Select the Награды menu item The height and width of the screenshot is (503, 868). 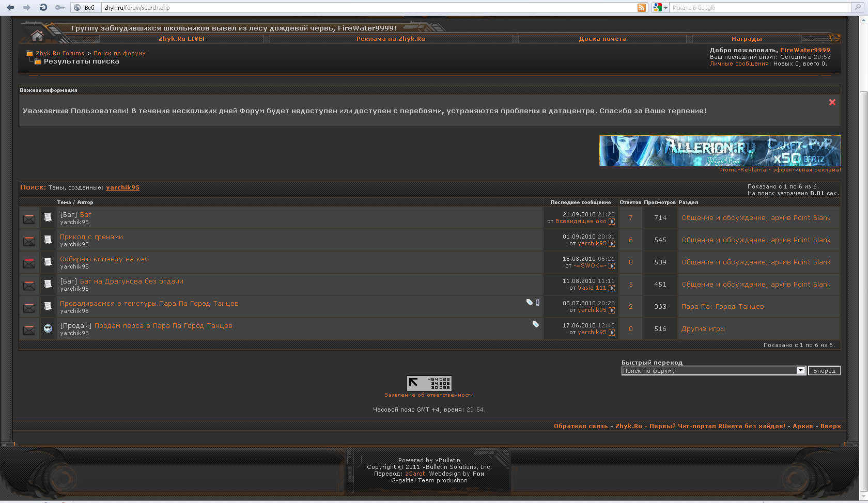click(x=746, y=39)
